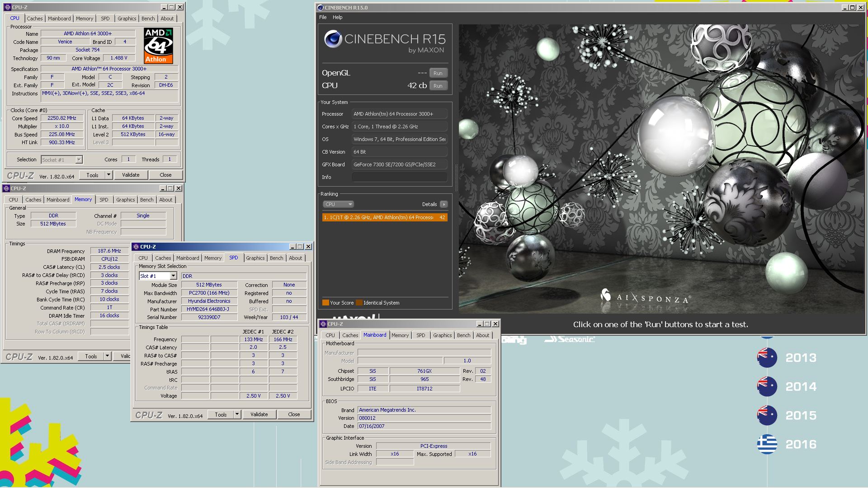Click the Part Number HYMD264 646B8J-J field
Viewport: 868px width, 488px height.
coord(209,310)
